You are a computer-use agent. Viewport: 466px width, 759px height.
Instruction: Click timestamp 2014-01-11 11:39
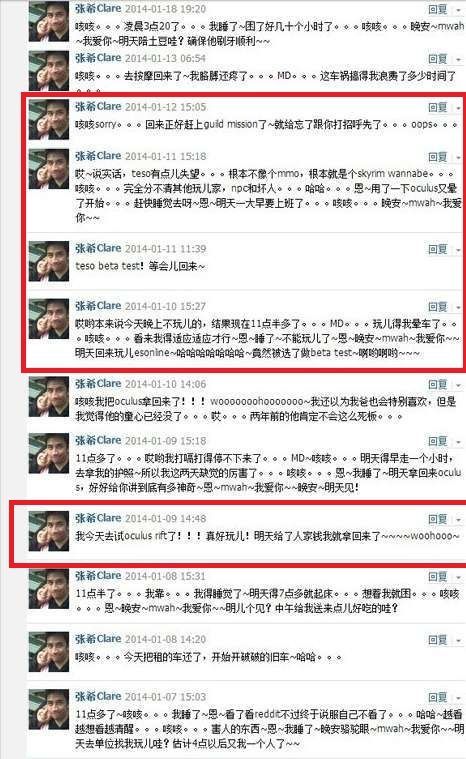(x=165, y=249)
